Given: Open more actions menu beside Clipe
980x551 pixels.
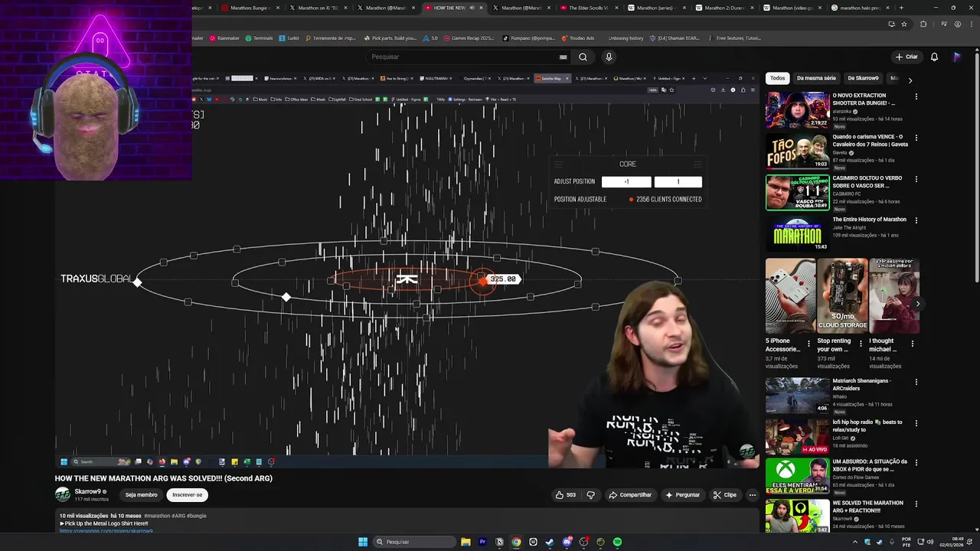Looking at the screenshot, I should point(752,495).
